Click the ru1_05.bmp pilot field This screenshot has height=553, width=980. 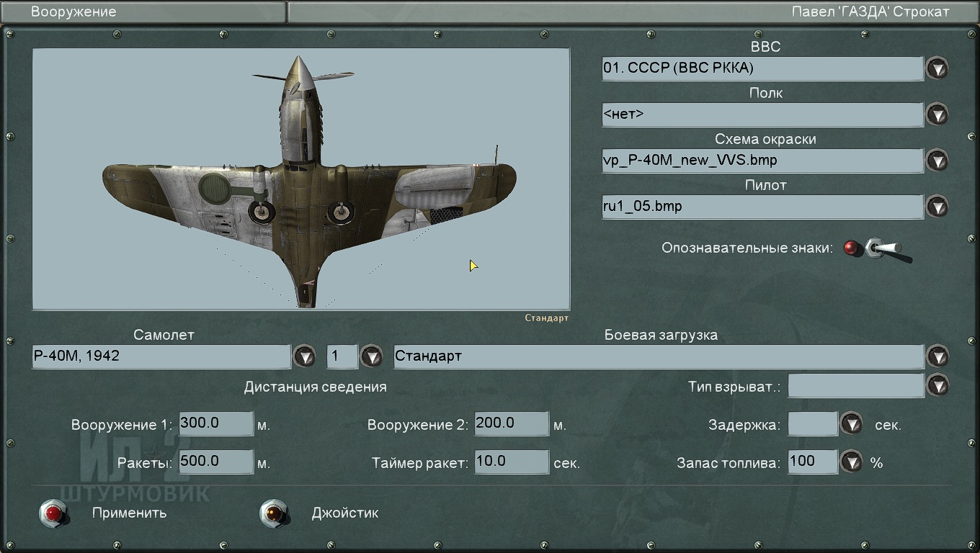click(762, 207)
